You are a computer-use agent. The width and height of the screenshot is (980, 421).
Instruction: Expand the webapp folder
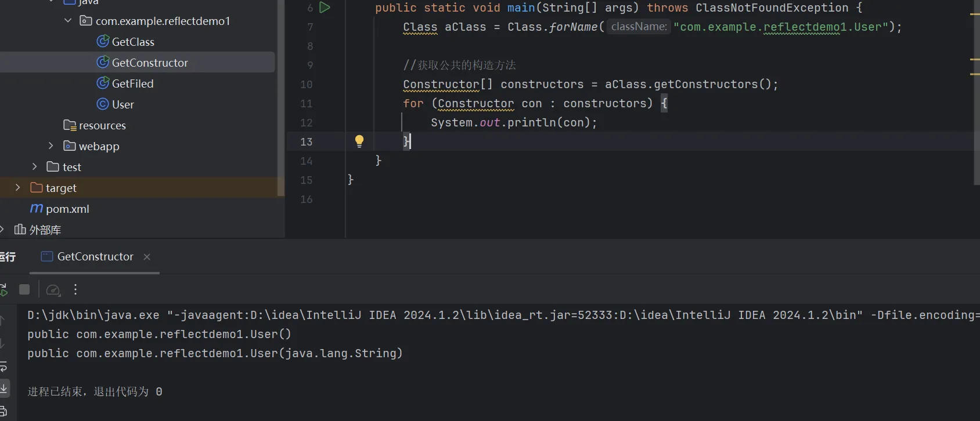51,146
